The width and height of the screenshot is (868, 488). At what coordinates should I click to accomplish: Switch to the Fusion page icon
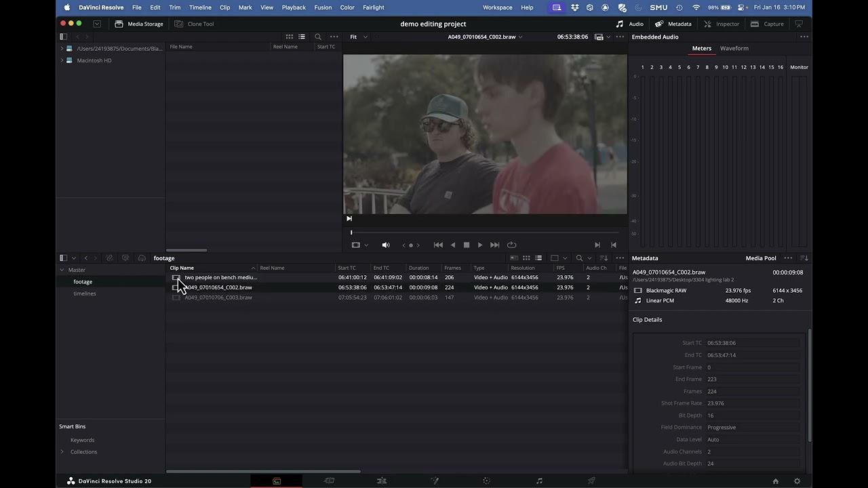coord(435,481)
